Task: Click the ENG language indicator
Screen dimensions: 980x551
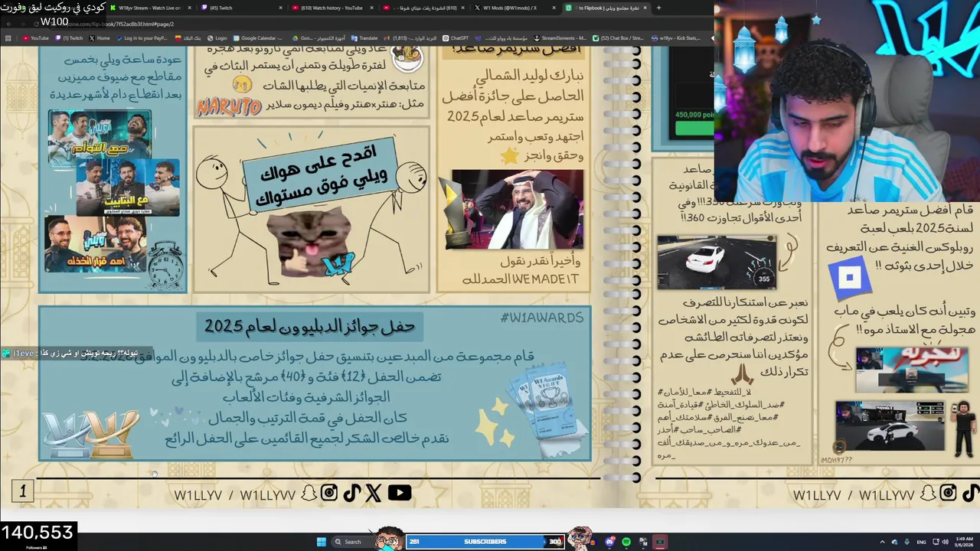Action: pyautogui.click(x=922, y=542)
